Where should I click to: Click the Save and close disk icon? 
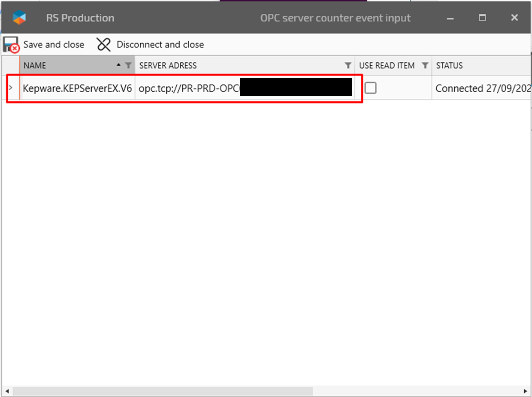pos(11,45)
